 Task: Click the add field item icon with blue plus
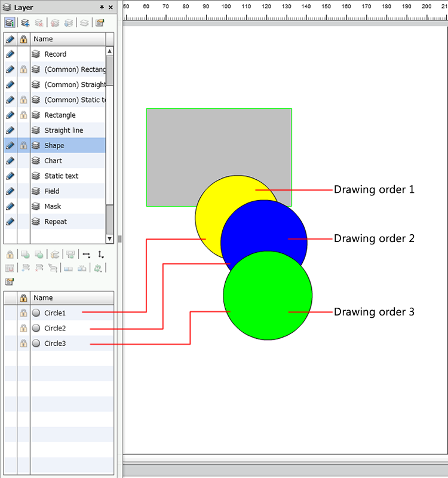tap(26, 268)
